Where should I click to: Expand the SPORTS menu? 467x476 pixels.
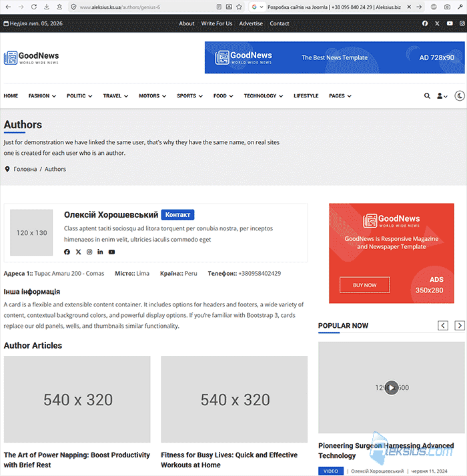coord(189,96)
